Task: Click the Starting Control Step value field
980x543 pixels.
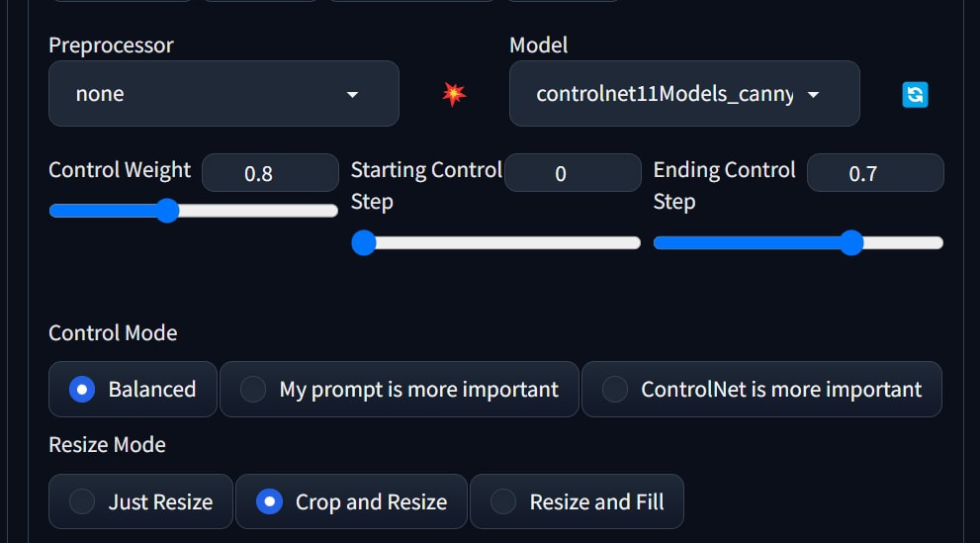Action: coord(573,173)
